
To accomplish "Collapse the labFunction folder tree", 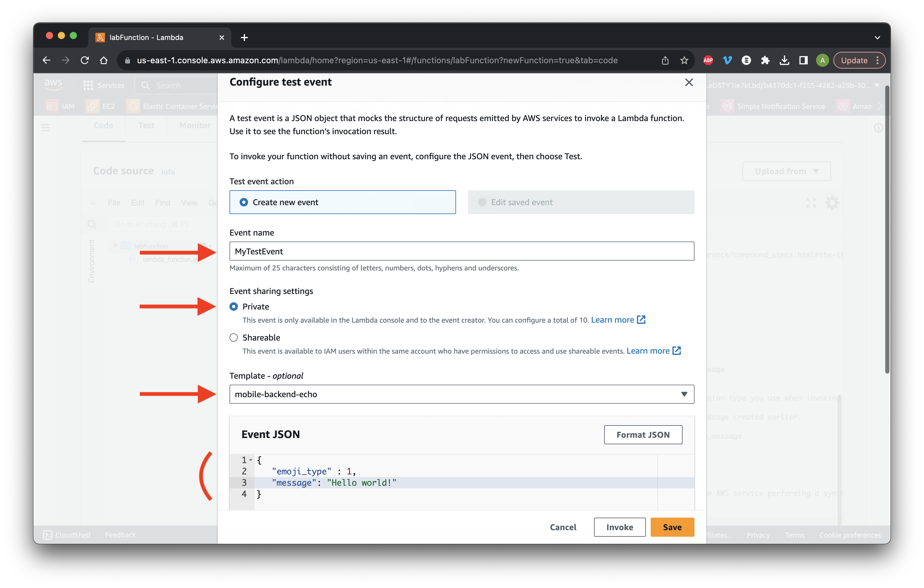I will (116, 246).
